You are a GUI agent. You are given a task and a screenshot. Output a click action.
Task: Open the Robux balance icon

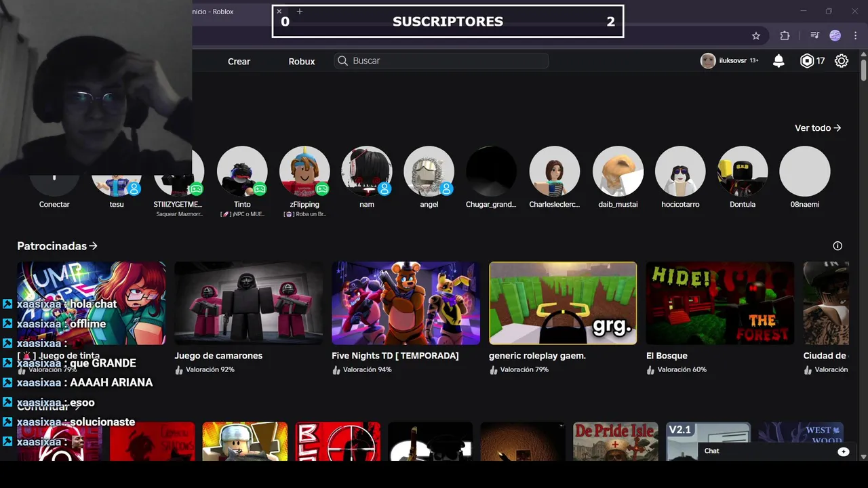coord(807,61)
